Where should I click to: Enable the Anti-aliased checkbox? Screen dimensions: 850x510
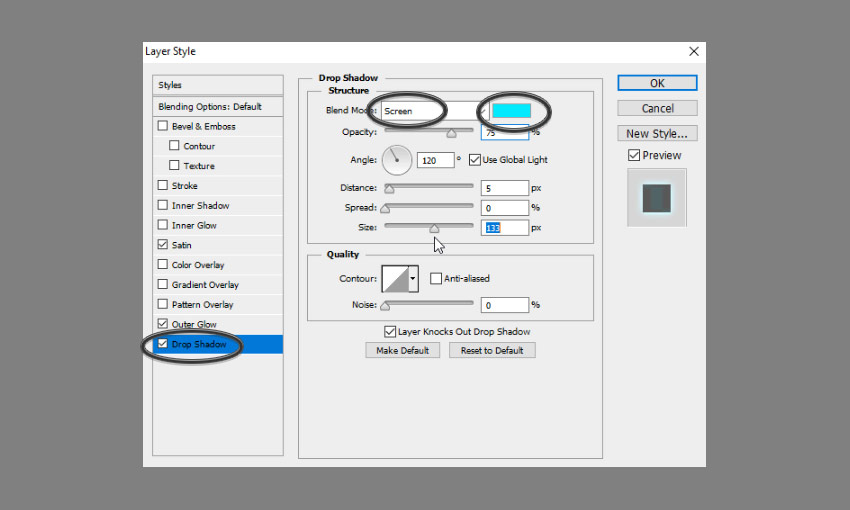tap(436, 279)
